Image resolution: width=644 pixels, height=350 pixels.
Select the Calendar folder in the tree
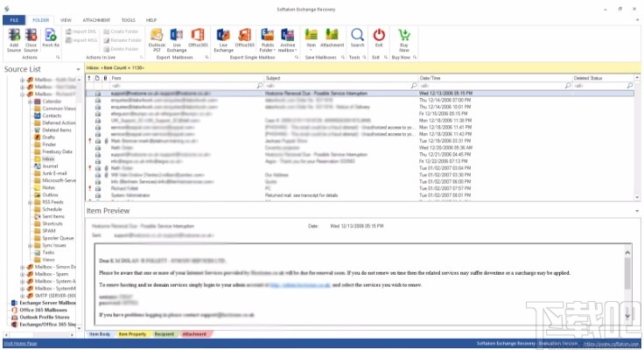point(52,101)
